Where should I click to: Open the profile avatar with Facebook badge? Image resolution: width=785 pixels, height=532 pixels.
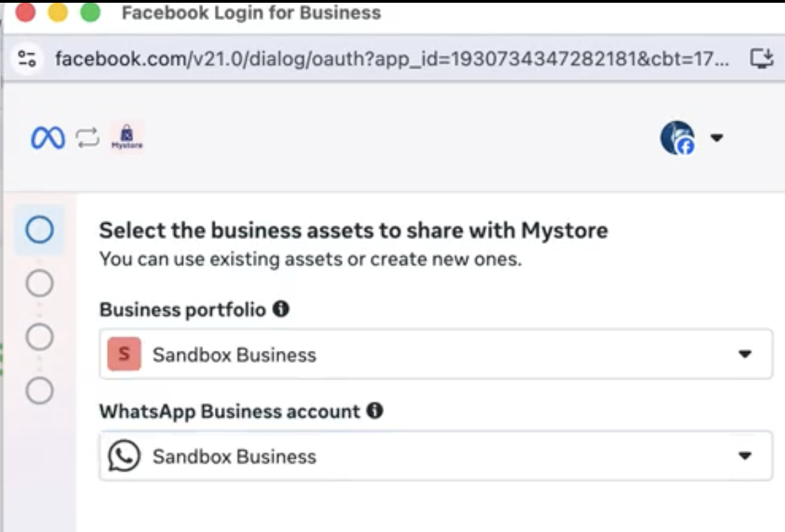(x=677, y=137)
